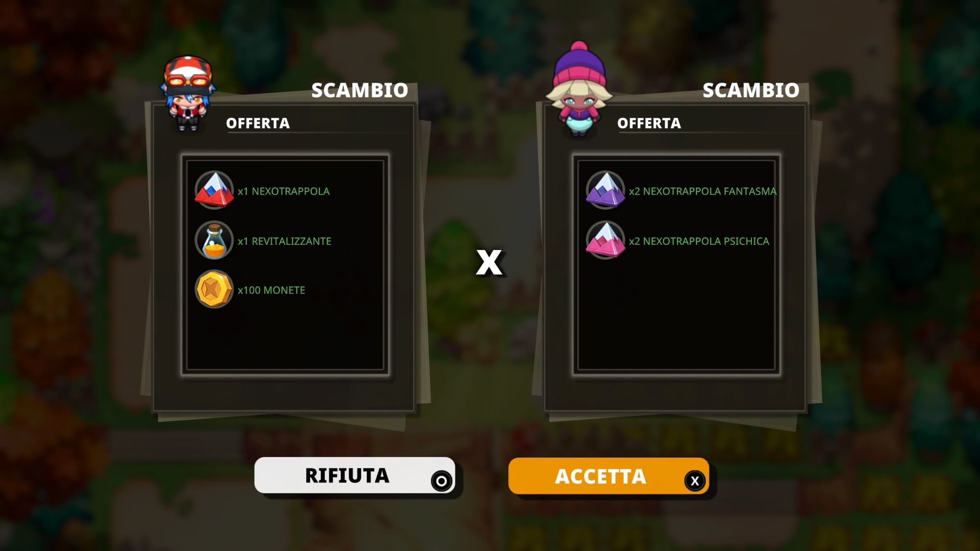
Task: Select x2 Nexotrappola Psichica text entry
Action: [699, 241]
